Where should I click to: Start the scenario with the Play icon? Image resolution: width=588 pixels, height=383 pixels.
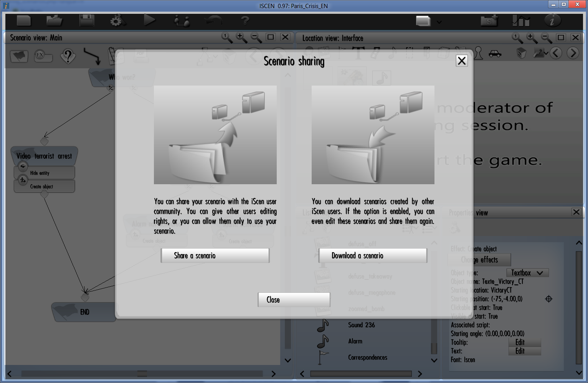click(x=149, y=20)
